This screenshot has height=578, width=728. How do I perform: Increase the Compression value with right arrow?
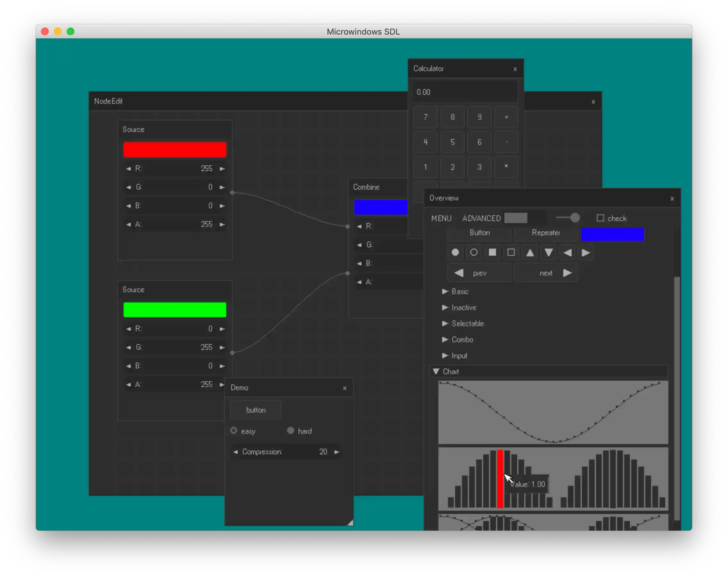point(337,452)
